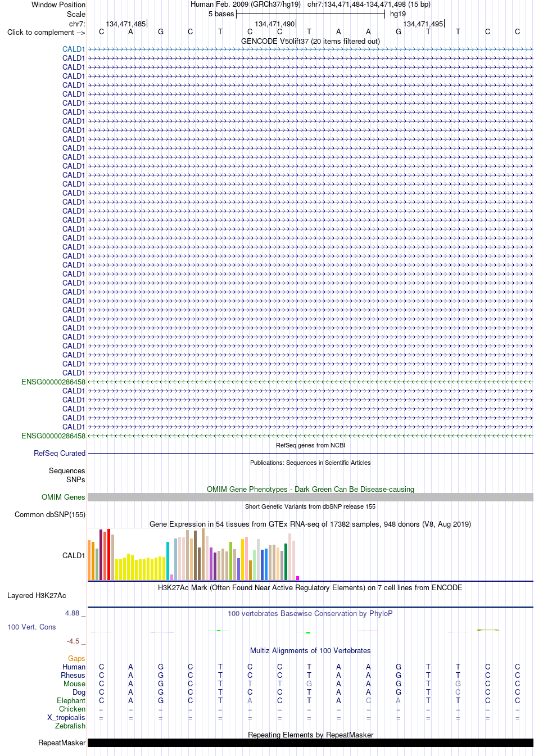
Task: Click the Human alignment row label
Action: [74, 667]
